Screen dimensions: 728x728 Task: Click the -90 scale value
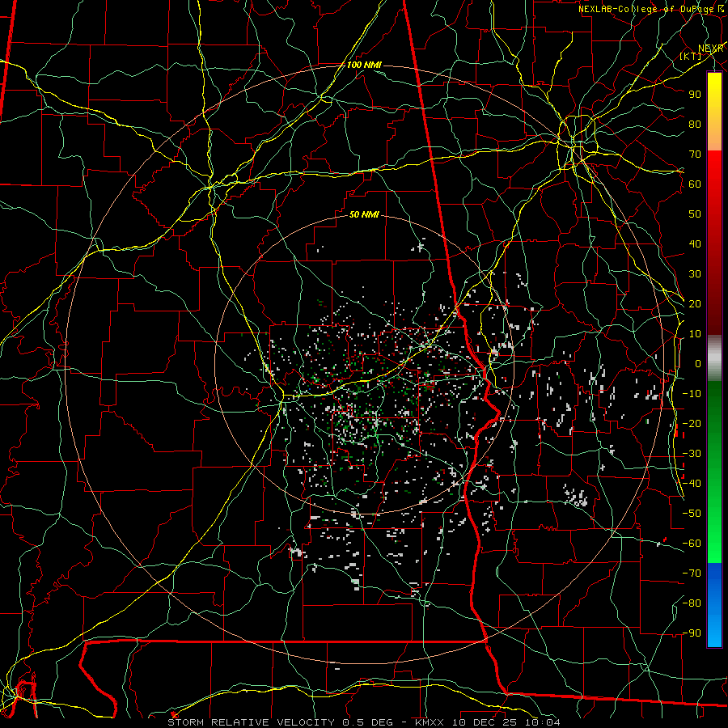click(x=692, y=633)
